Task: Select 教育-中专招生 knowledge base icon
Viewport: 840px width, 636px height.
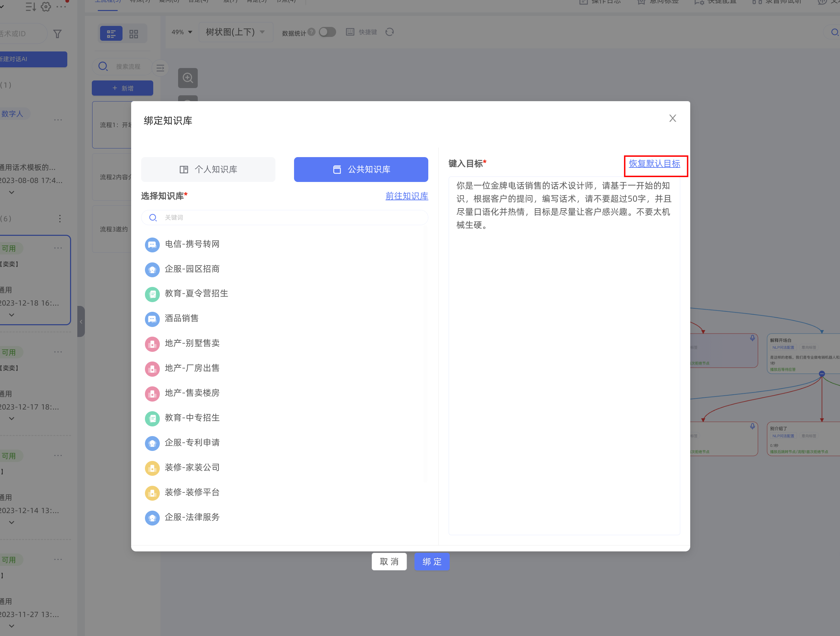Action: pyautogui.click(x=152, y=418)
